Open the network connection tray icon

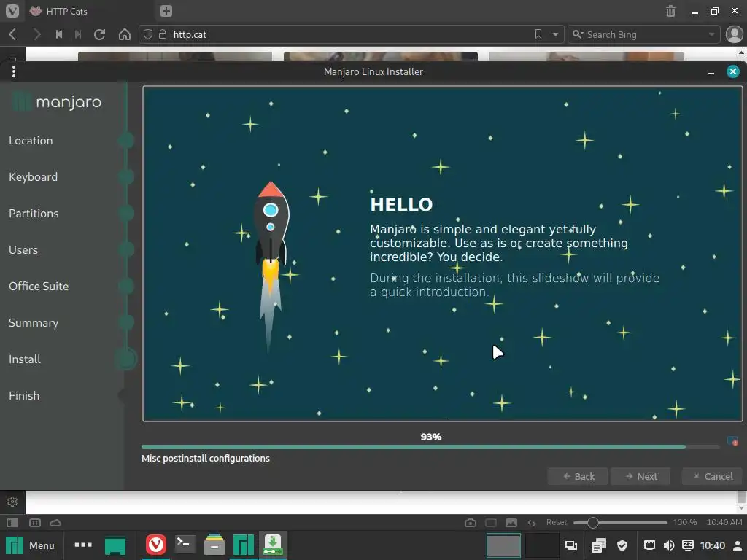[x=649, y=545]
